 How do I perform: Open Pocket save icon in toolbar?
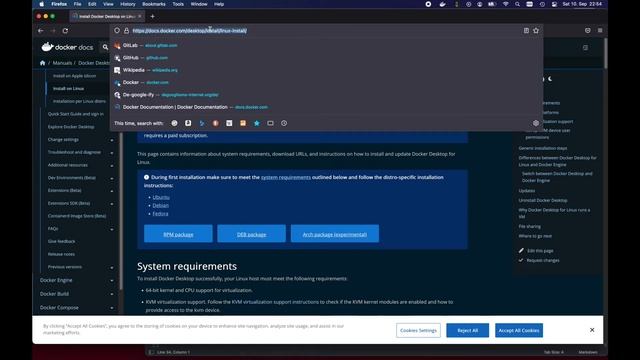click(588, 31)
